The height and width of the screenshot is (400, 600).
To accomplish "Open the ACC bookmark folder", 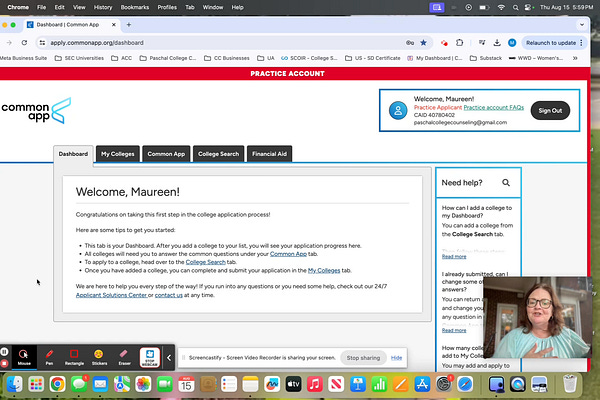I will pos(122,58).
